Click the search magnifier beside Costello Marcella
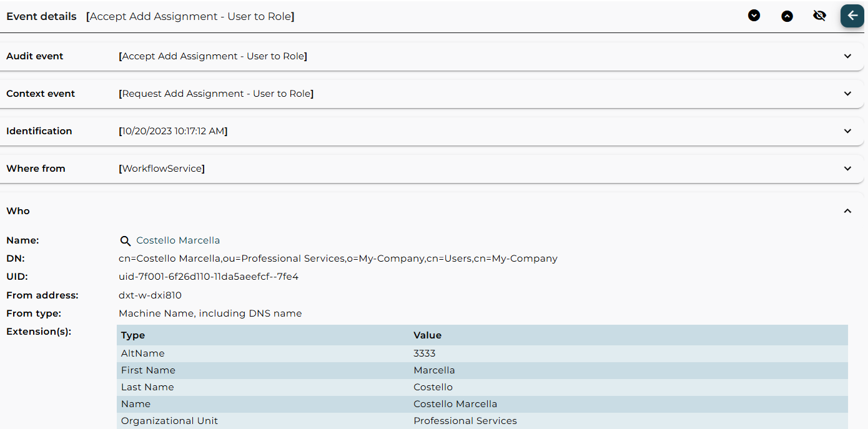This screenshot has width=868, height=429. 126,240
